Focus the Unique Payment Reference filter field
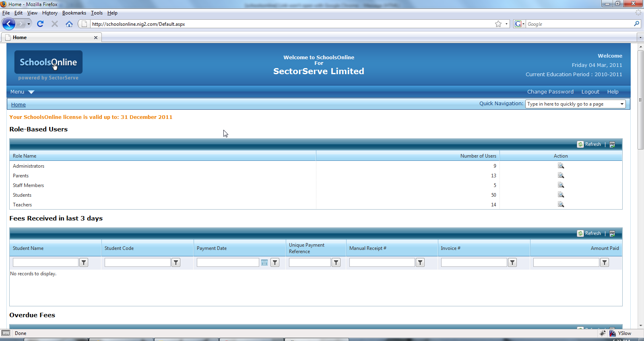The height and width of the screenshot is (341, 644). tap(310, 262)
